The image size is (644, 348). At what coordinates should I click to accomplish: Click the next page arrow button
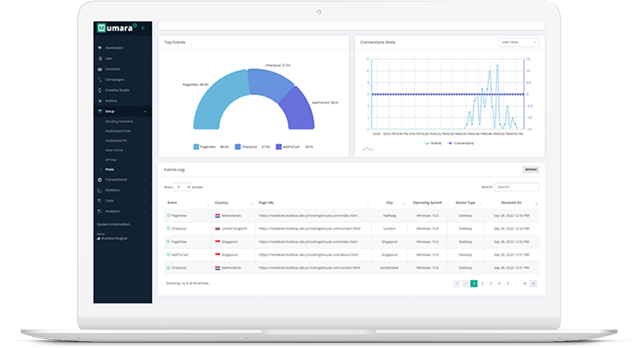533,284
